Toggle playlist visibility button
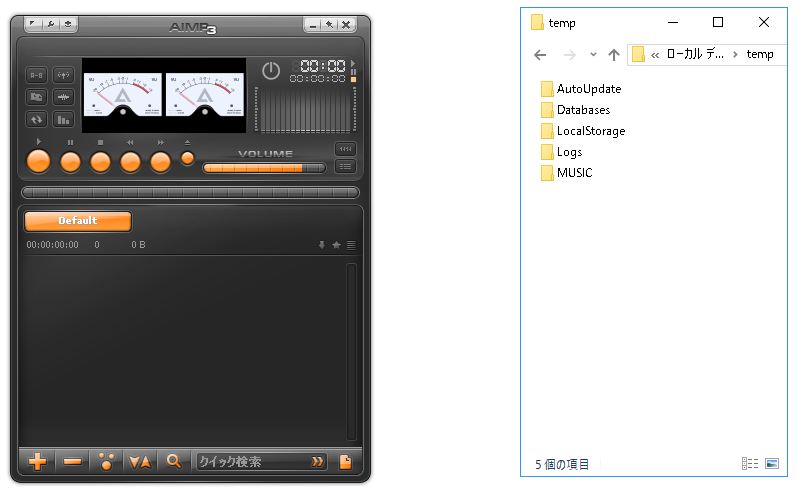803x493 pixels. click(x=346, y=166)
